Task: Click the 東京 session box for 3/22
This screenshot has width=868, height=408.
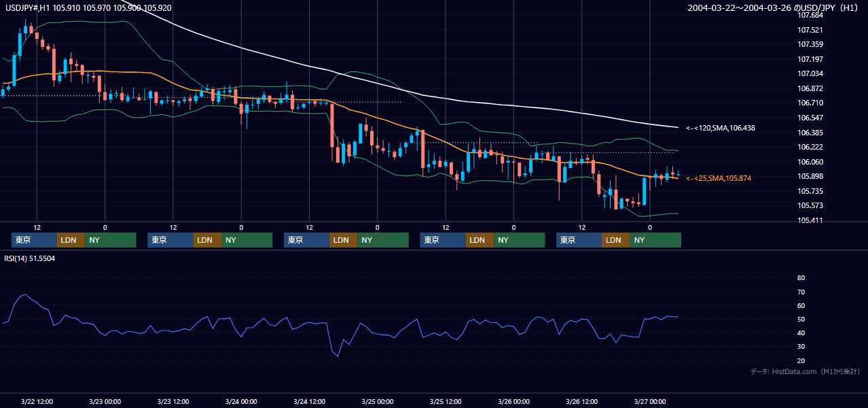Action: click(x=34, y=240)
